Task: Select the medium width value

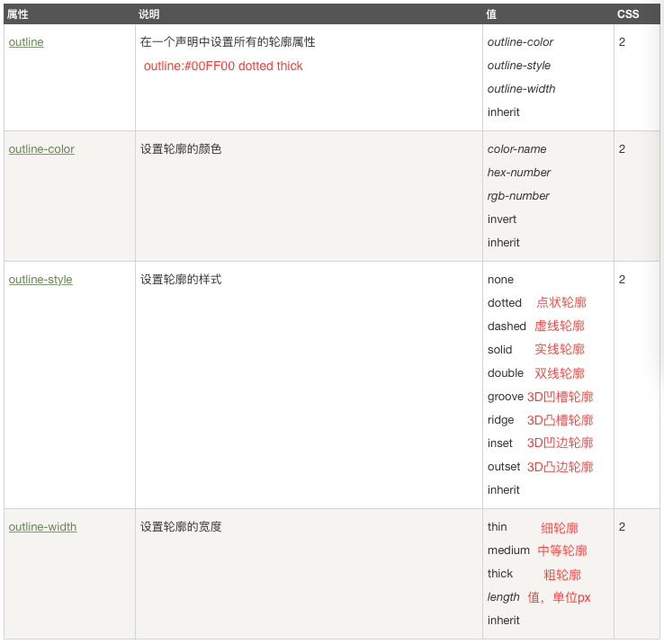Action: [x=508, y=550]
